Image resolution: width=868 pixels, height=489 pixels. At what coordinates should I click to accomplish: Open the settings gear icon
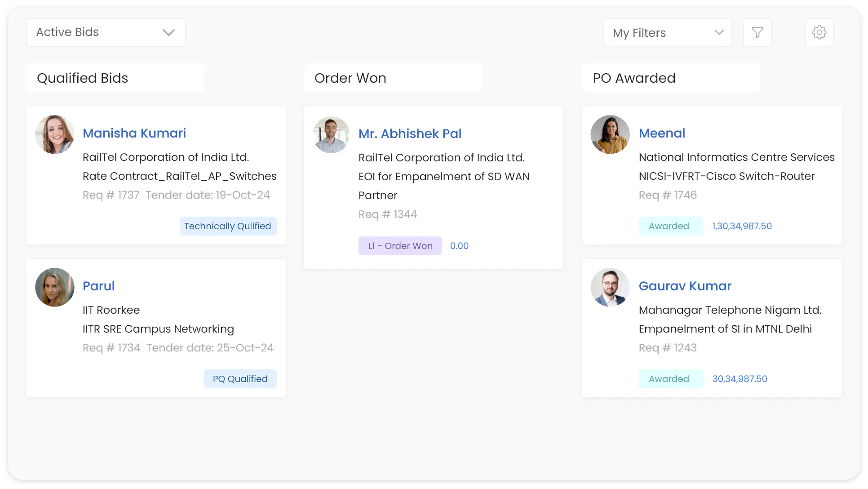(x=819, y=32)
